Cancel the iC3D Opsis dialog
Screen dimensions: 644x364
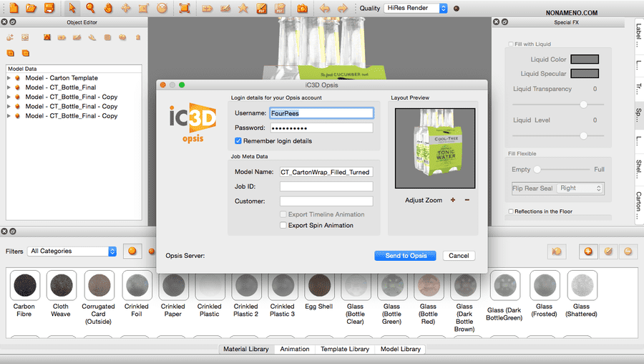click(x=459, y=256)
